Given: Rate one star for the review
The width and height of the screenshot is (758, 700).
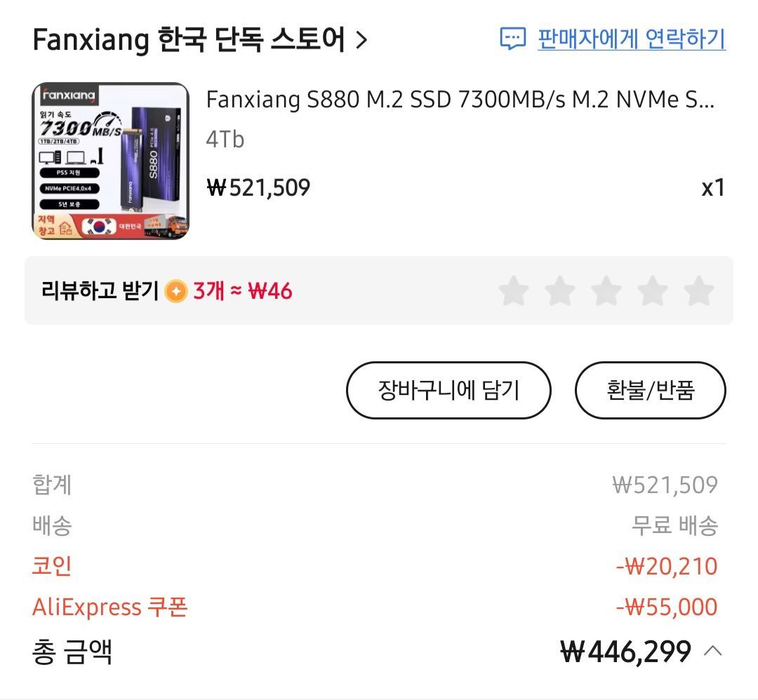Looking at the screenshot, I should (514, 291).
